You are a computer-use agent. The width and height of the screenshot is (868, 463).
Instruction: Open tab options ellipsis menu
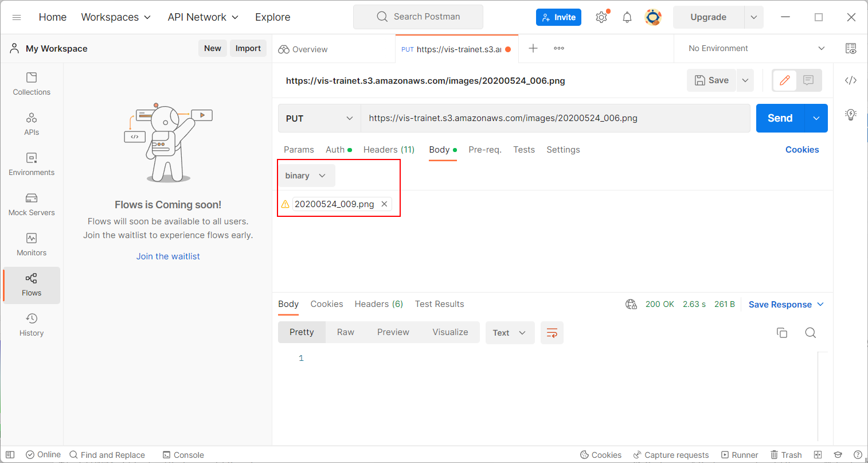point(559,48)
